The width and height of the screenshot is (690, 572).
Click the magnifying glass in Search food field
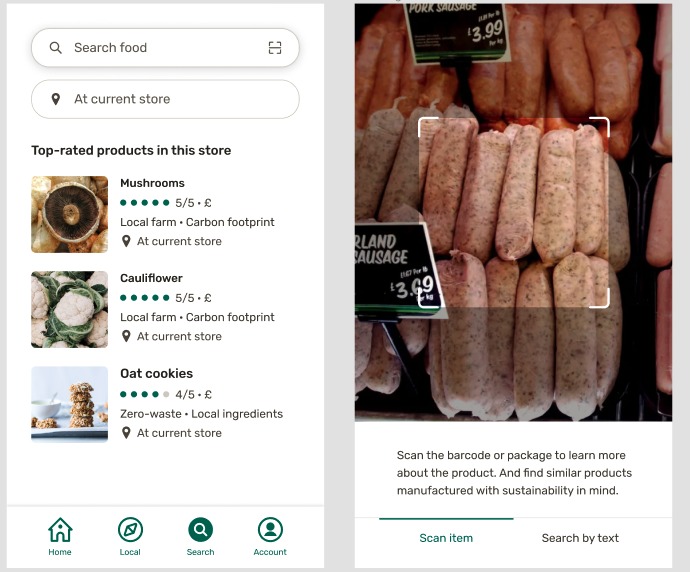tap(55, 48)
